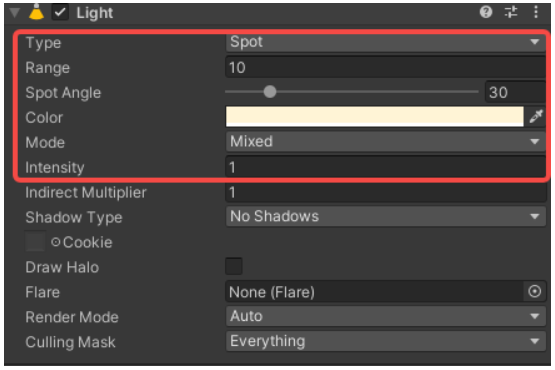Open Flare object picker circle icon
The image size is (555, 370).
534,291
